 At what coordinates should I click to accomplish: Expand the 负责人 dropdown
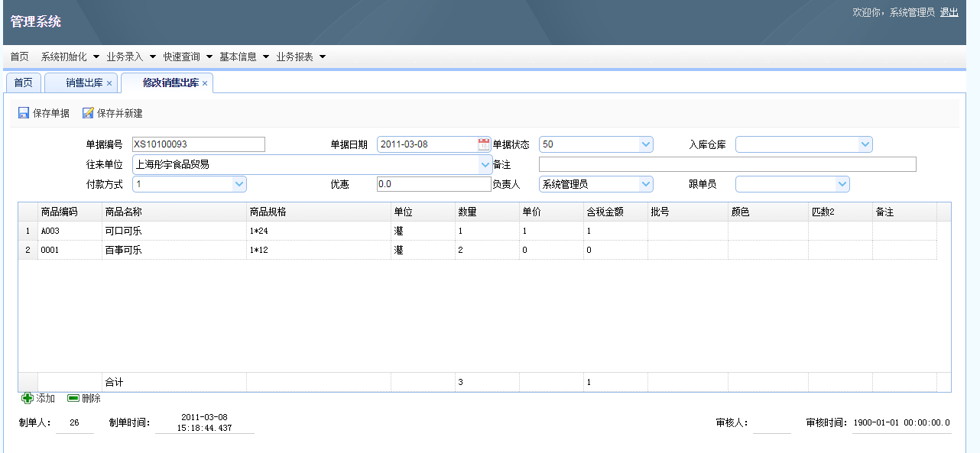(646, 184)
